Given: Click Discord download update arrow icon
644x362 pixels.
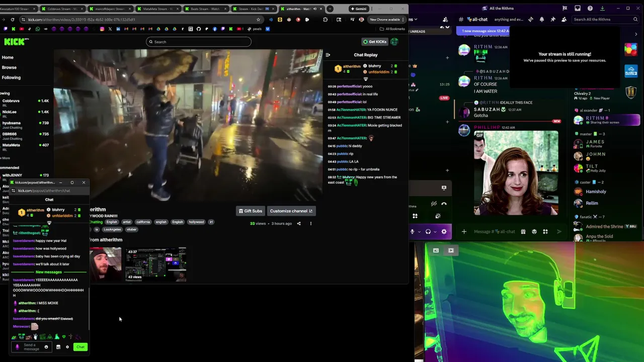Looking at the screenshot, I should coord(602,8).
